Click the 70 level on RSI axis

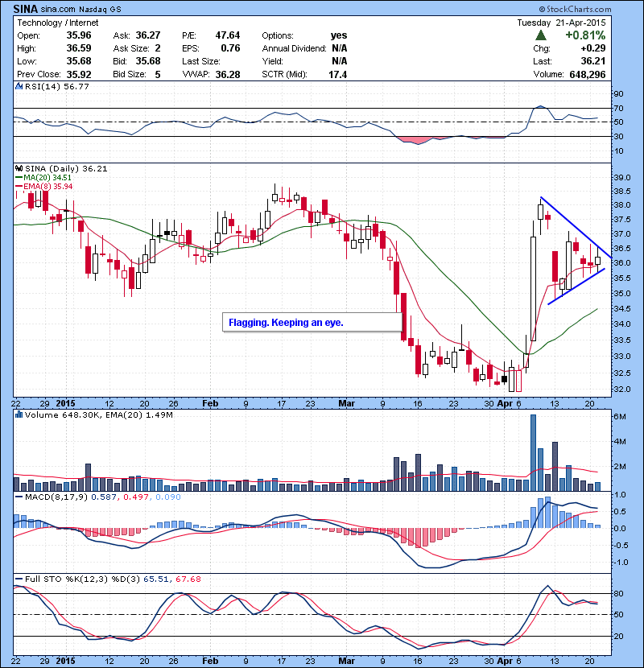[618, 108]
